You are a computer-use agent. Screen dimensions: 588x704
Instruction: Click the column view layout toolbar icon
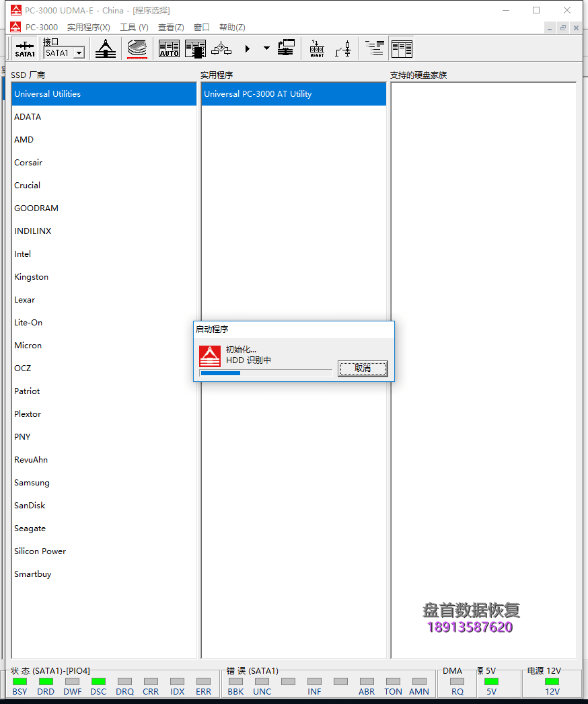[402, 48]
